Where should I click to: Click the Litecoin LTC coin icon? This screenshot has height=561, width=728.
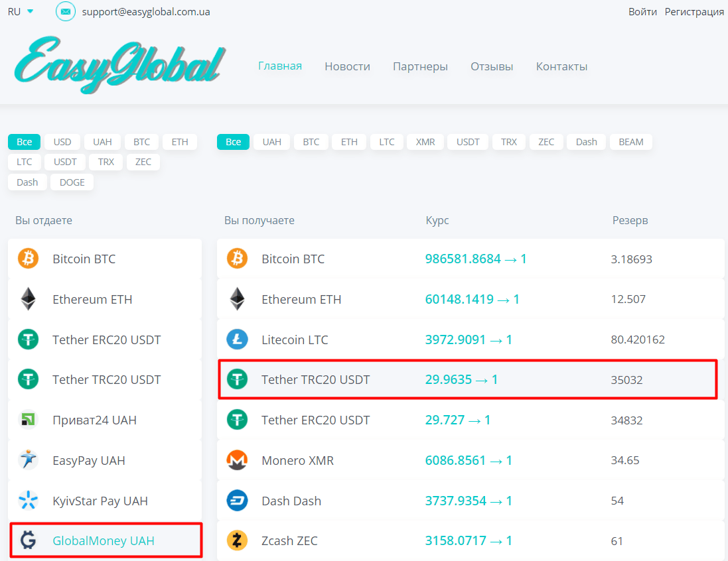point(237,339)
